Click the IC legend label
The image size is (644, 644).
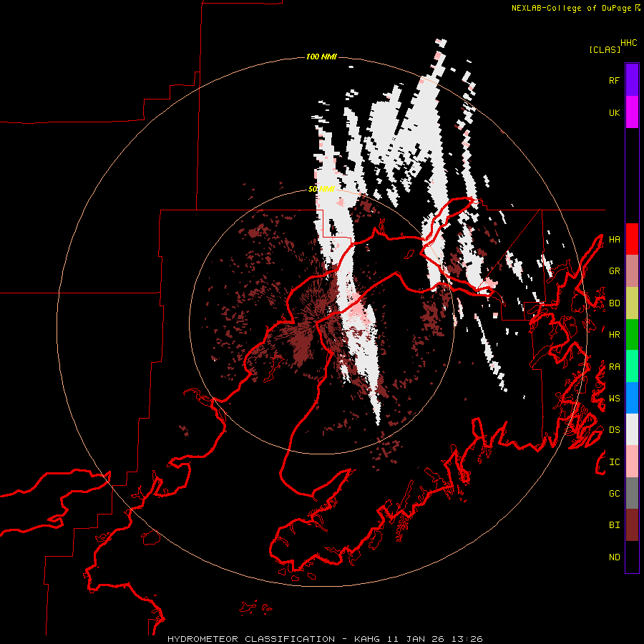click(614, 462)
